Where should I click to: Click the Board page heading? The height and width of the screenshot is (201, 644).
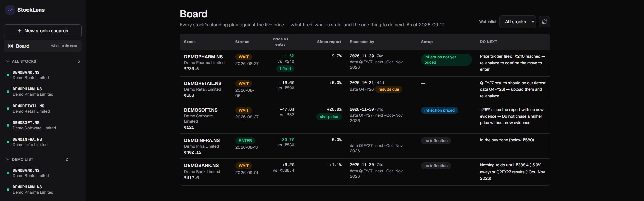[194, 14]
